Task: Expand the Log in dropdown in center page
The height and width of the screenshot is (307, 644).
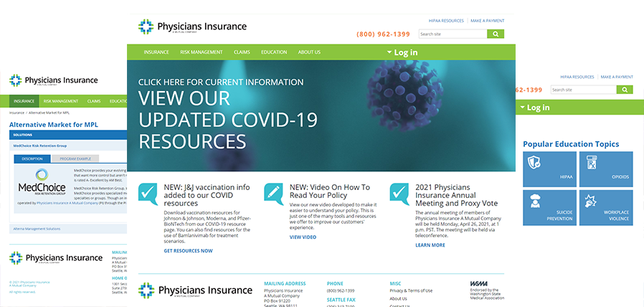Action: [x=402, y=52]
